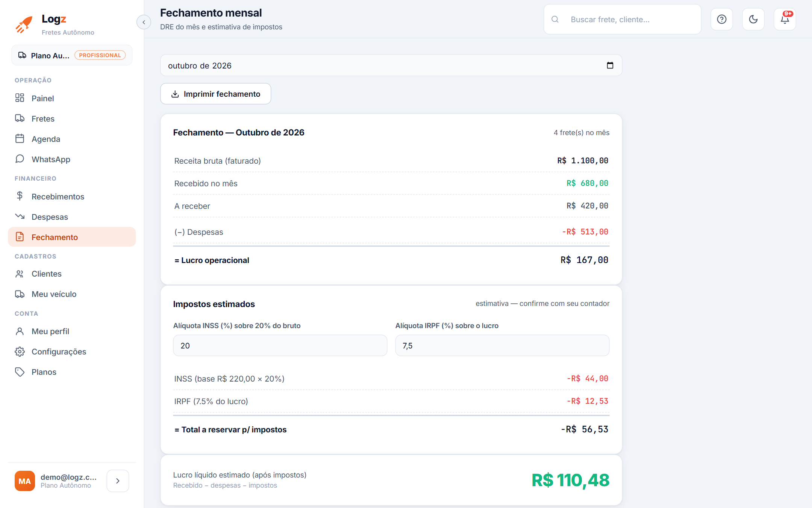The height and width of the screenshot is (508, 812).
Task: Click the Plano Autônomo truck icon
Action: 22,55
